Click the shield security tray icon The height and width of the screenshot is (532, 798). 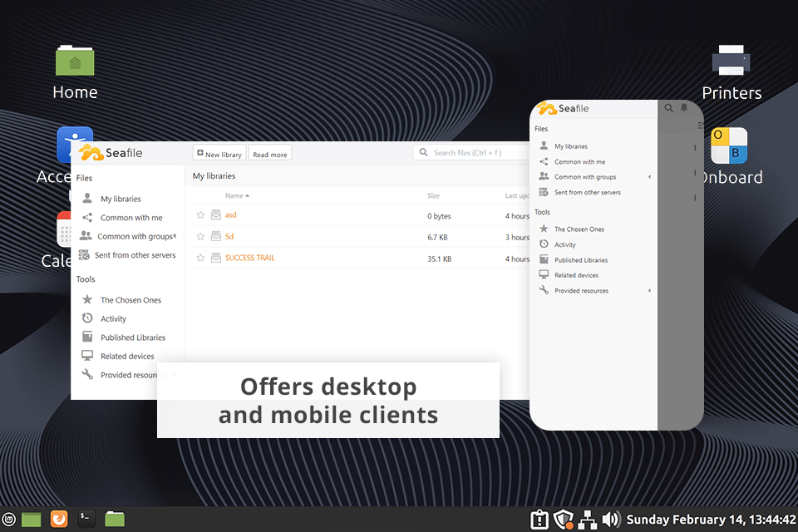[564, 520]
